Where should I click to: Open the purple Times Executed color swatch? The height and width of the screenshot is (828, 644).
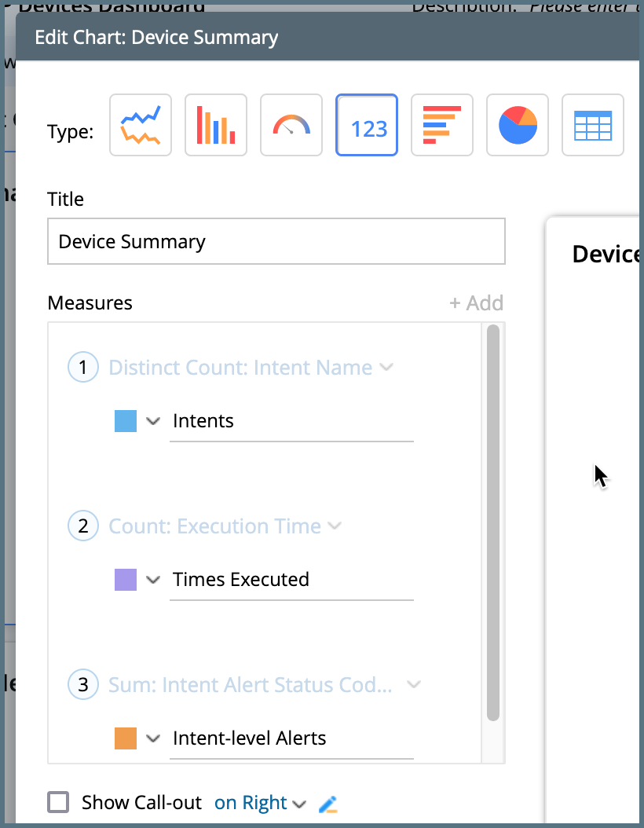click(x=126, y=580)
